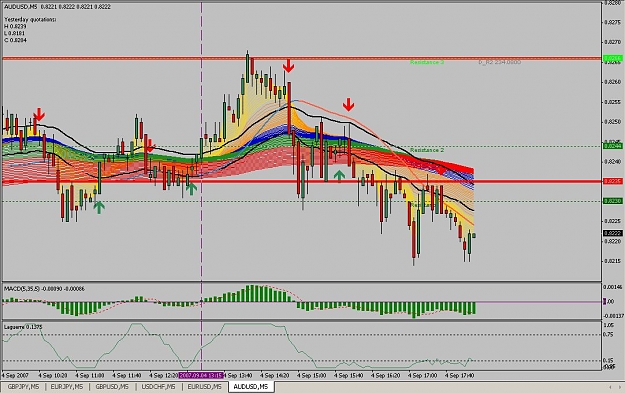Click the '4 Sep 17:00' time axis label
625x393 pixels.
point(423,375)
